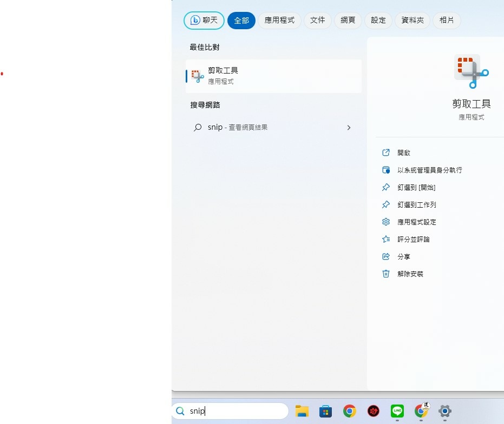Open Google Chrome from the taskbar

tap(349, 411)
